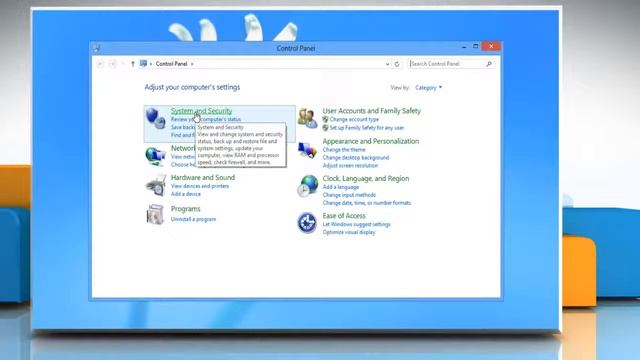The width and height of the screenshot is (640, 360).
Task: Click Change desktop background
Action: tap(356, 158)
